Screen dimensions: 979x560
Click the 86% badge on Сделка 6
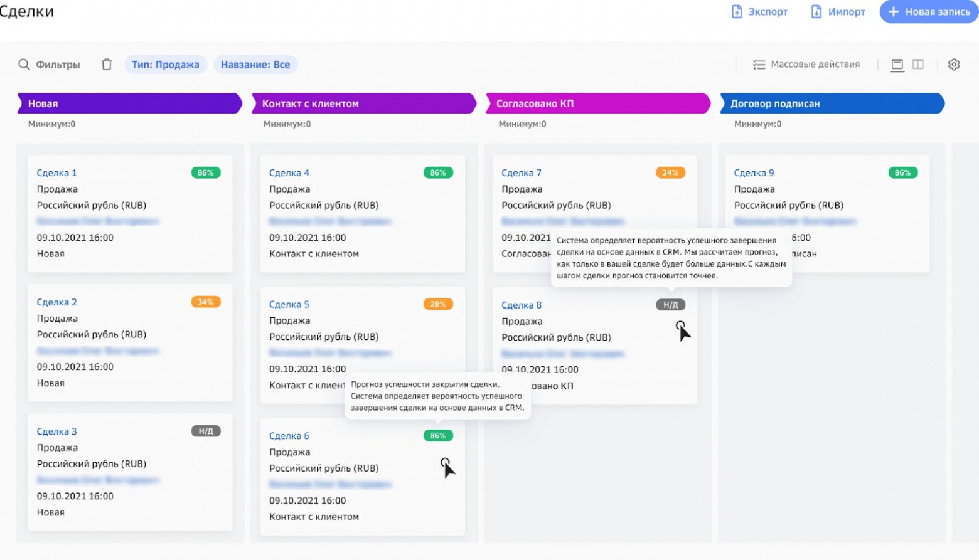click(x=438, y=436)
